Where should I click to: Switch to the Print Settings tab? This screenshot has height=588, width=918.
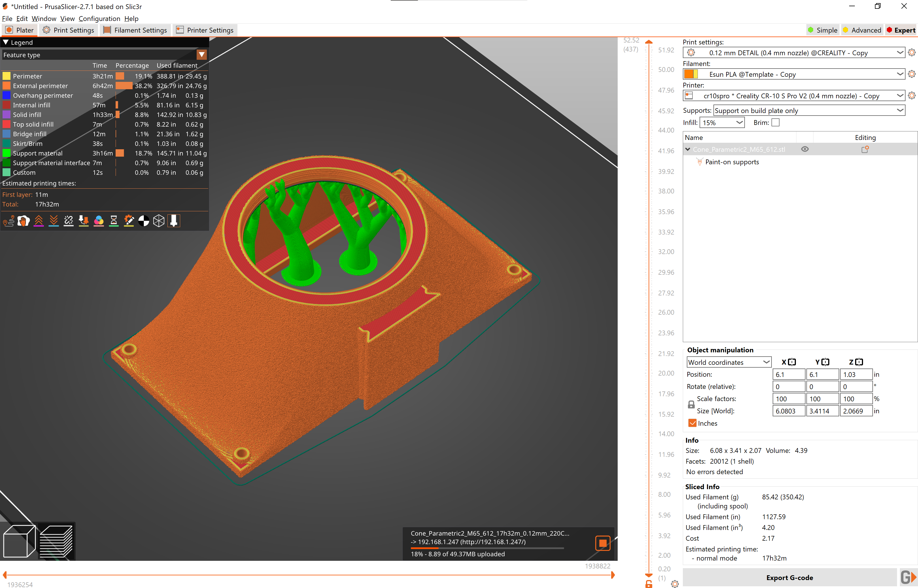[68, 30]
